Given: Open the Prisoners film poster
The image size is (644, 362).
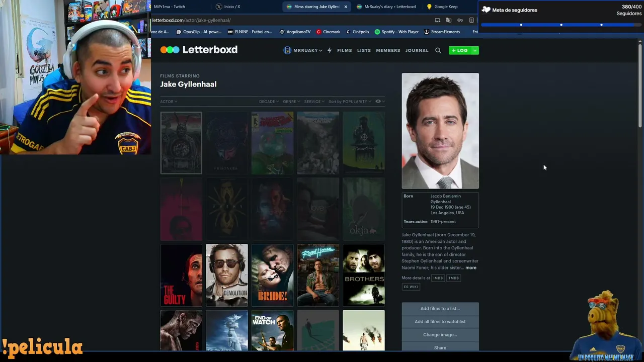Looking at the screenshot, I should click(227, 143).
